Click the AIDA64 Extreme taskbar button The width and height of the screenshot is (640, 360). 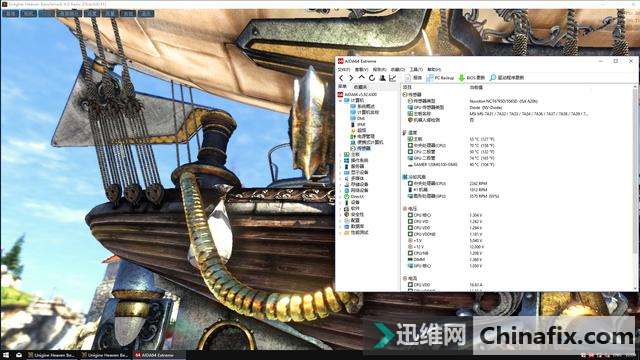155,355
